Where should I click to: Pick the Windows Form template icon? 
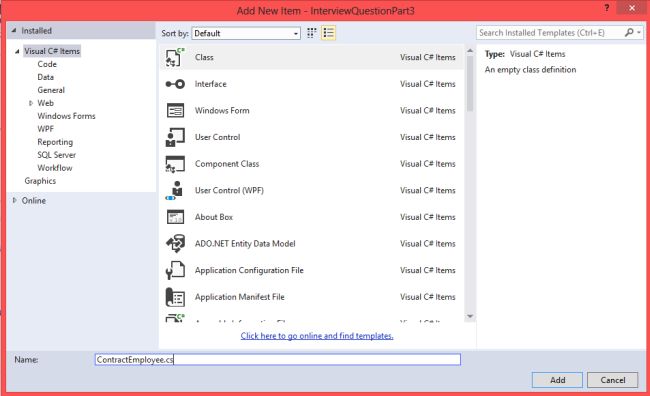click(175, 111)
